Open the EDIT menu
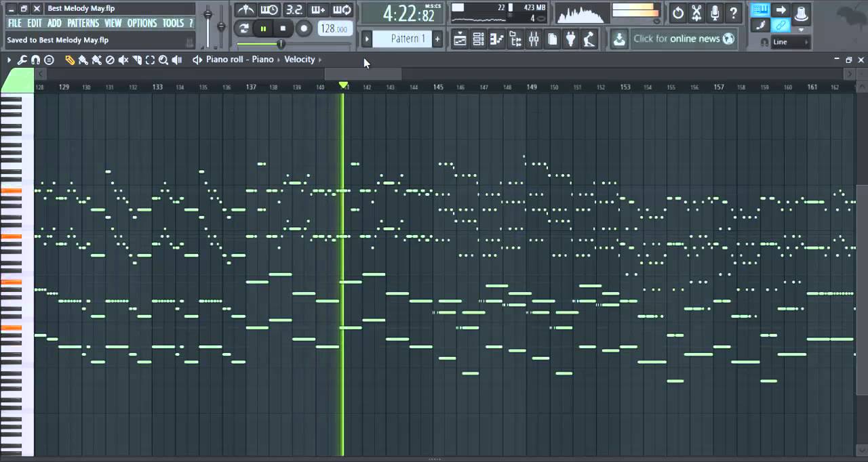This screenshot has height=462, width=868. point(35,23)
